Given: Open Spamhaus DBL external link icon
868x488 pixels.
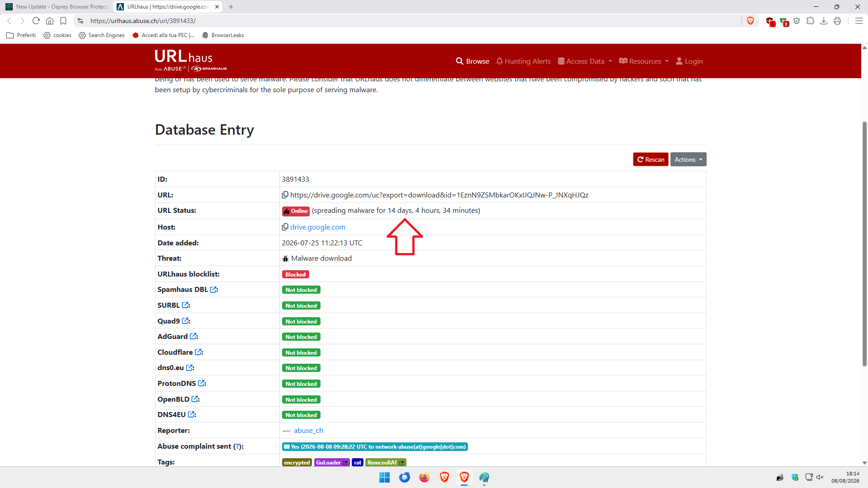Looking at the screenshot, I should click(x=213, y=290).
